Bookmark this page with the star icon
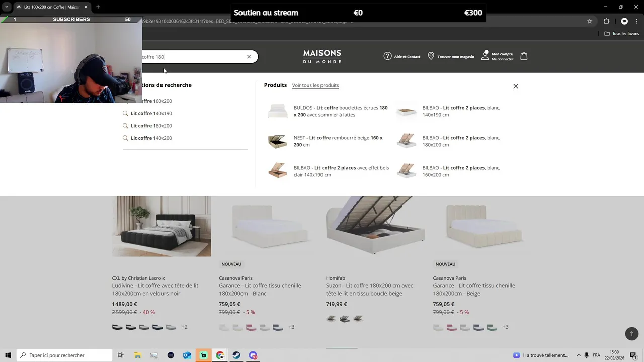This screenshot has height=362, width=644. point(590,21)
